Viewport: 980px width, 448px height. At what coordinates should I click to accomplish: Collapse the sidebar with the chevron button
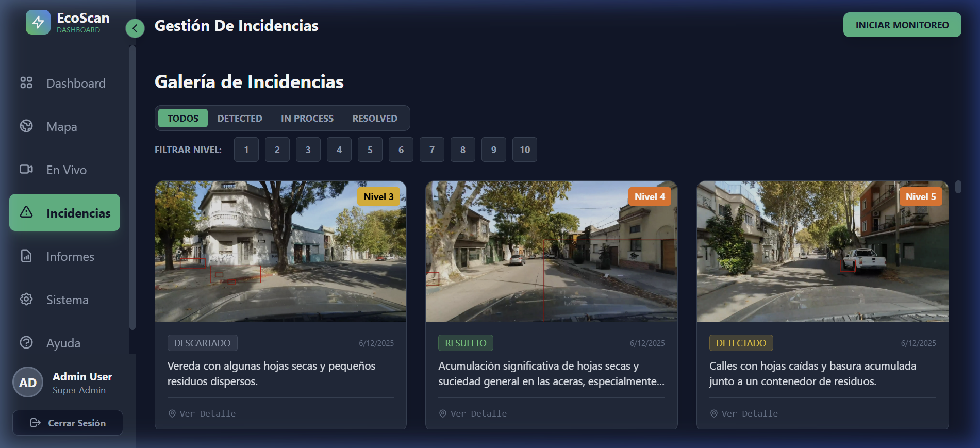[135, 28]
